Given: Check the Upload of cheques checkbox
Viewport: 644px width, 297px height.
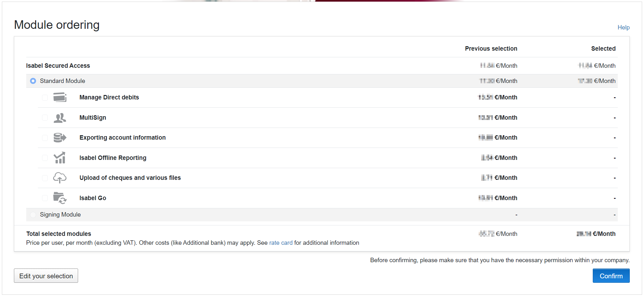Looking at the screenshot, I should (x=45, y=178).
